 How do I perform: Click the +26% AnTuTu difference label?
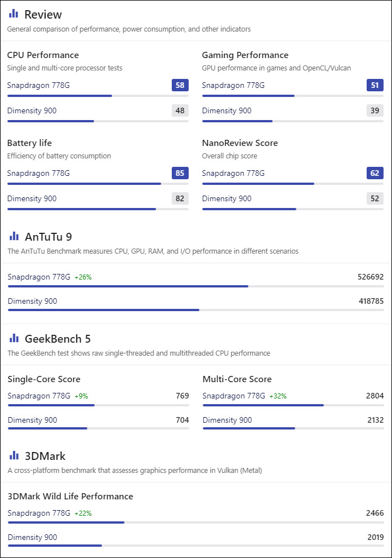point(83,277)
